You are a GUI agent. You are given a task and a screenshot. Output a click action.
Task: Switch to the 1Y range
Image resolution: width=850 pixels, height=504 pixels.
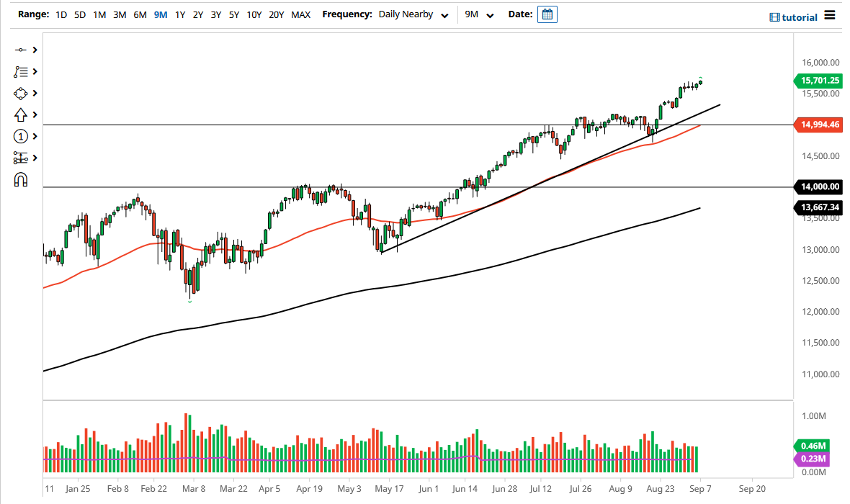[x=180, y=14]
